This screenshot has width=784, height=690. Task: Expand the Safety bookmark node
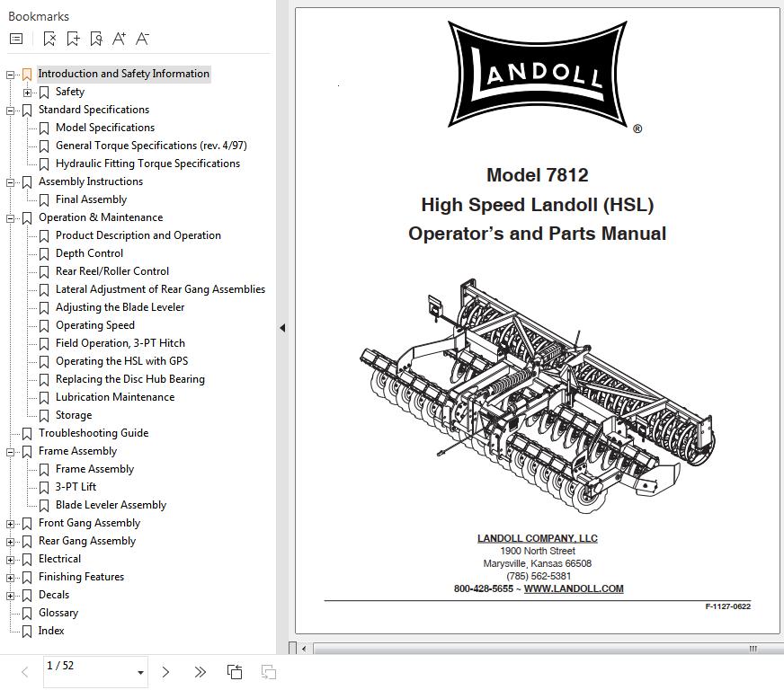coord(28,93)
